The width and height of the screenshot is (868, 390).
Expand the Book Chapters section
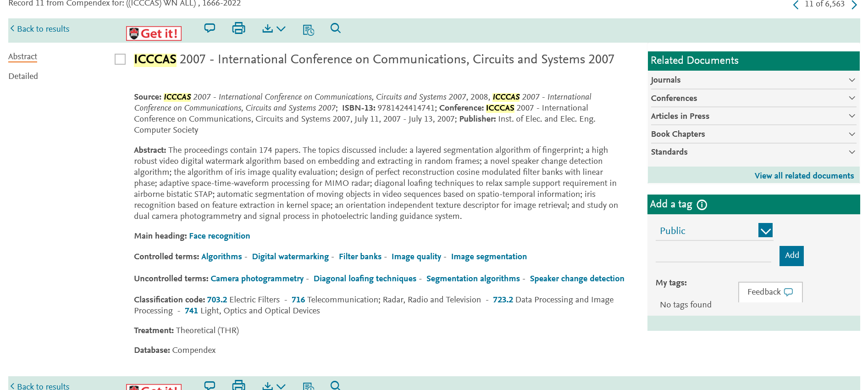point(753,134)
